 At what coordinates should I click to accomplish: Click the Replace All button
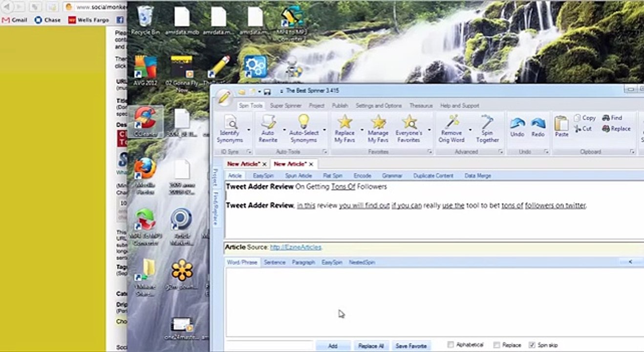(371, 346)
